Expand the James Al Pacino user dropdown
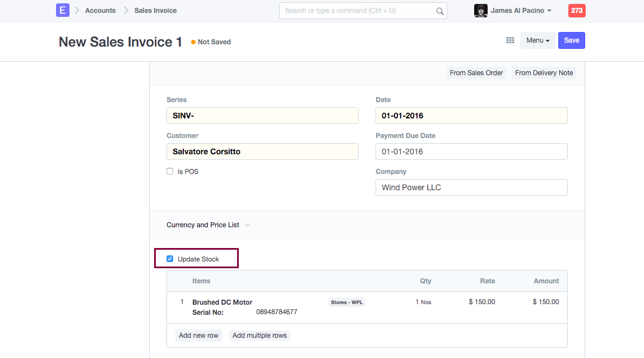 [521, 11]
